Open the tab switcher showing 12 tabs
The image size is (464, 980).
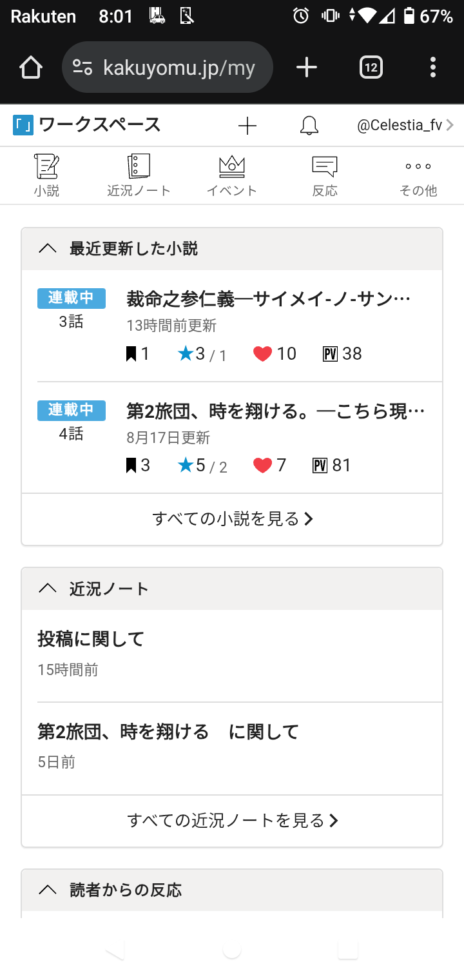click(x=371, y=67)
